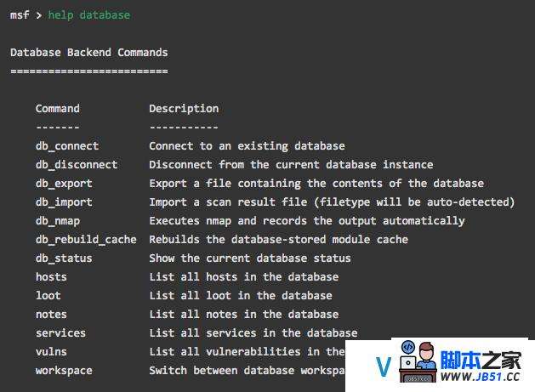Click the db_import command name

coord(64,202)
